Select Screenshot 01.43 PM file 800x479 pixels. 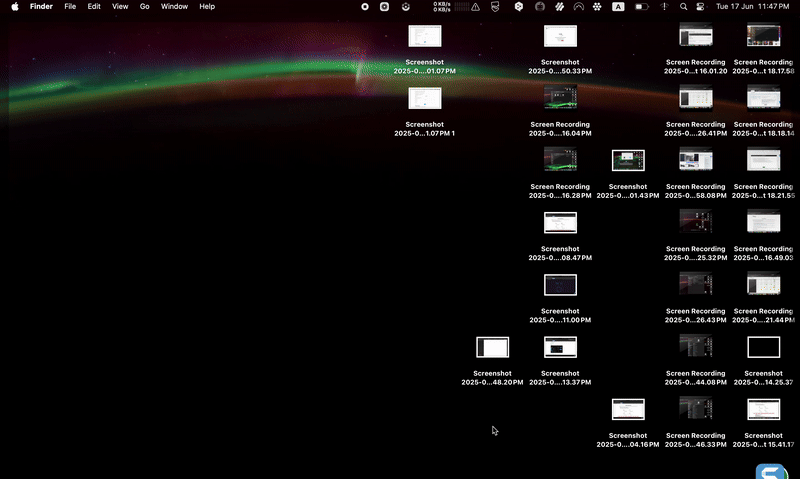(x=628, y=173)
